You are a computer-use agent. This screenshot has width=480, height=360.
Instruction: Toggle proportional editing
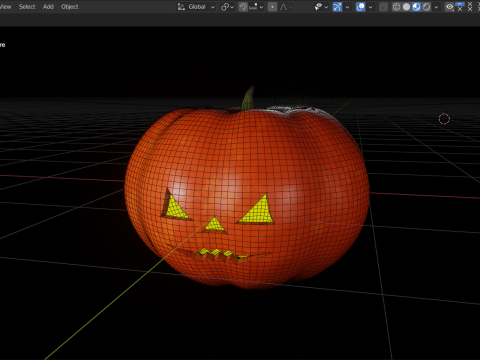272,7
